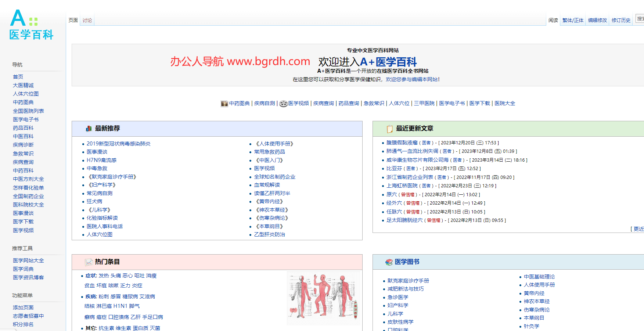Click the book icon before the 中药图典 link

pyautogui.click(x=224, y=104)
